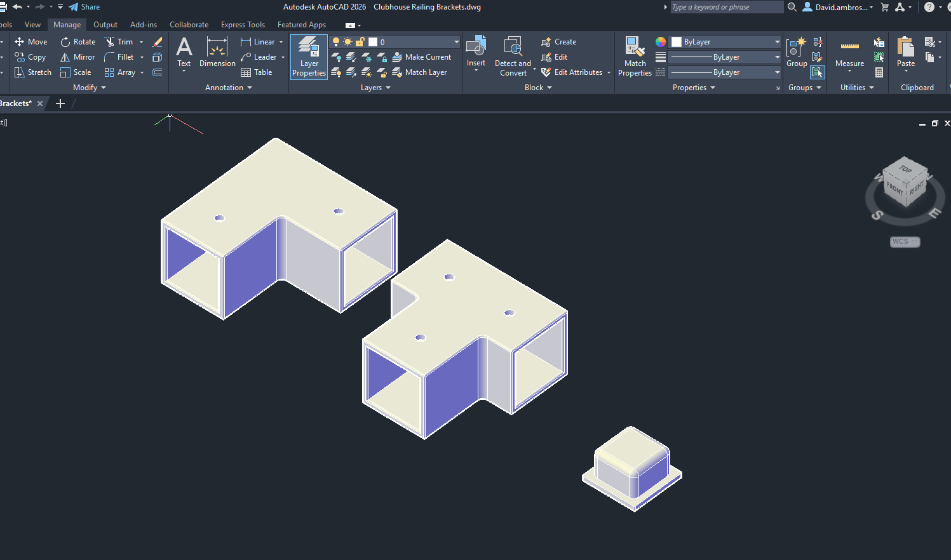The image size is (951, 560).
Task: Expand the Layers panel
Action: tap(375, 88)
